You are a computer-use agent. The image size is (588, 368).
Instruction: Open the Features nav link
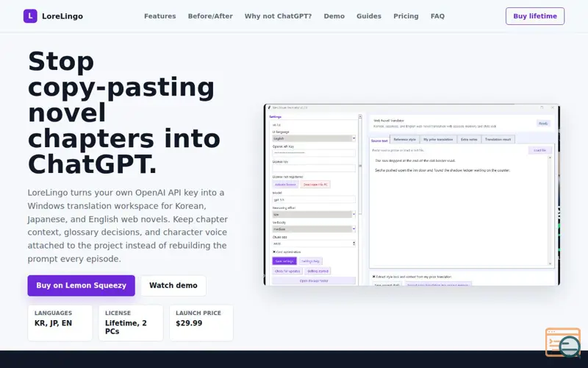[x=159, y=16]
